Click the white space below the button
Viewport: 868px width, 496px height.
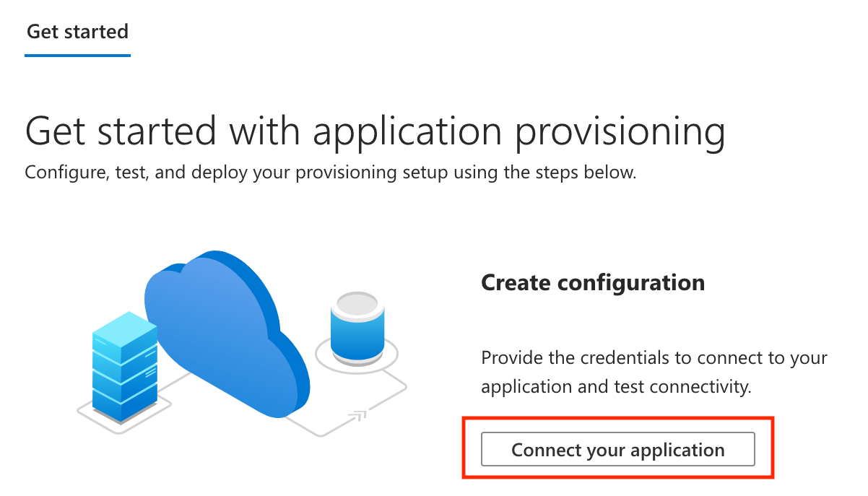pos(618,490)
